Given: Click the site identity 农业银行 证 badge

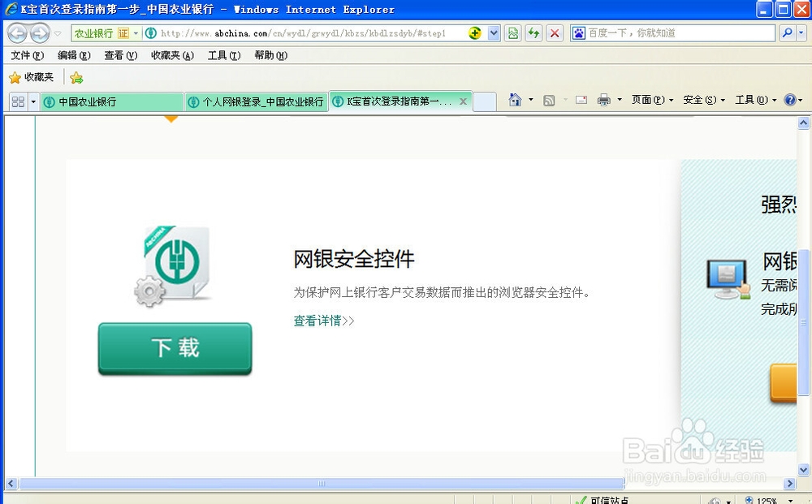Looking at the screenshot, I should coord(106,33).
